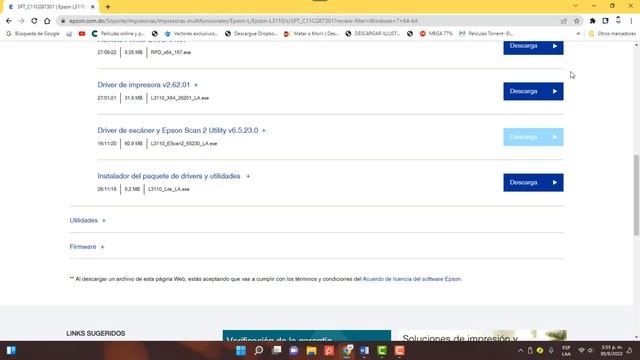The height and width of the screenshot is (360, 640).
Task: Open Microsoft Word from the taskbar
Action: (x=364, y=351)
